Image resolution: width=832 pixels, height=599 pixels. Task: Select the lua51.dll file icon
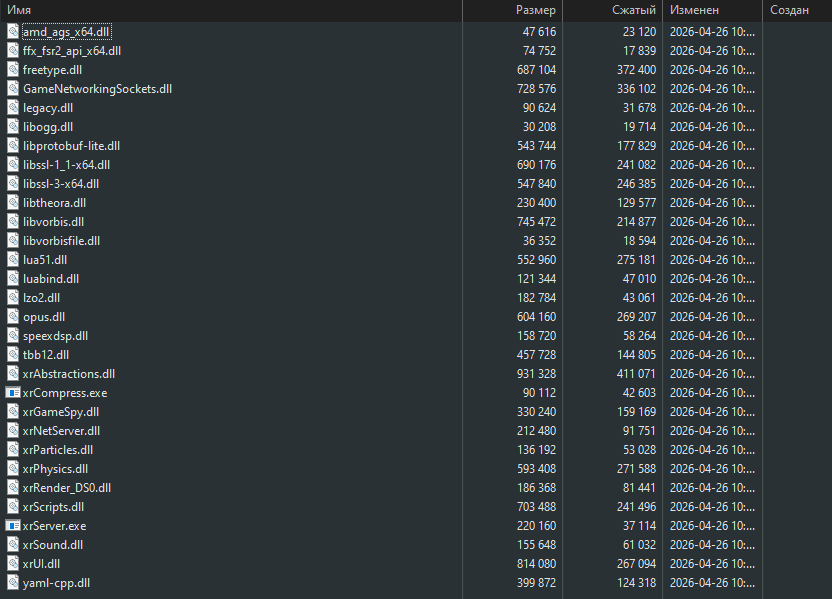[13, 260]
